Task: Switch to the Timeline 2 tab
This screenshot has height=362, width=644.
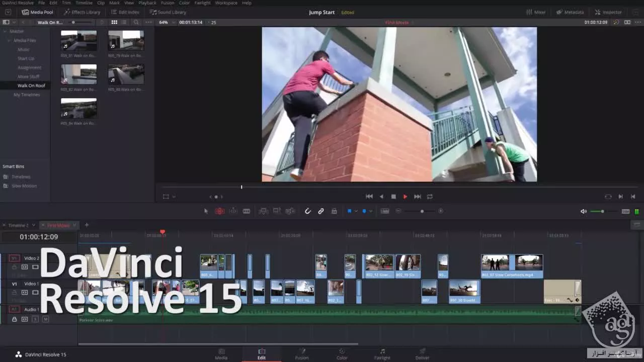Action: 18,225
